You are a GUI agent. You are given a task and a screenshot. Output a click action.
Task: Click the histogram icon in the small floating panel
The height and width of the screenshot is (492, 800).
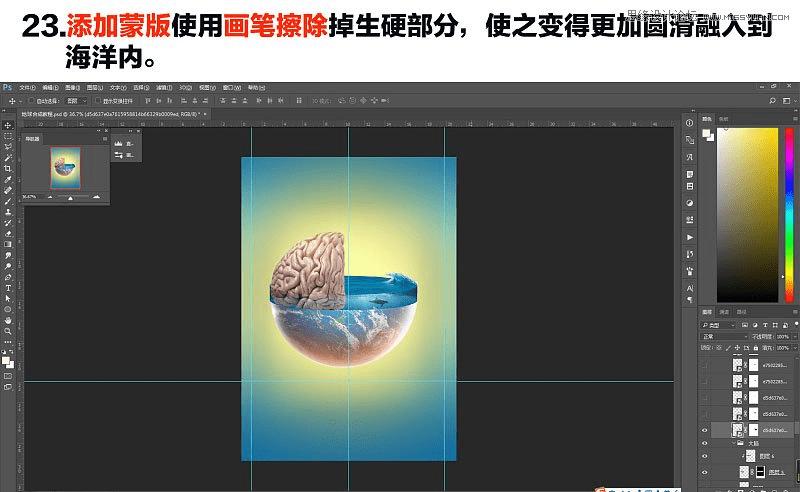tap(118, 144)
